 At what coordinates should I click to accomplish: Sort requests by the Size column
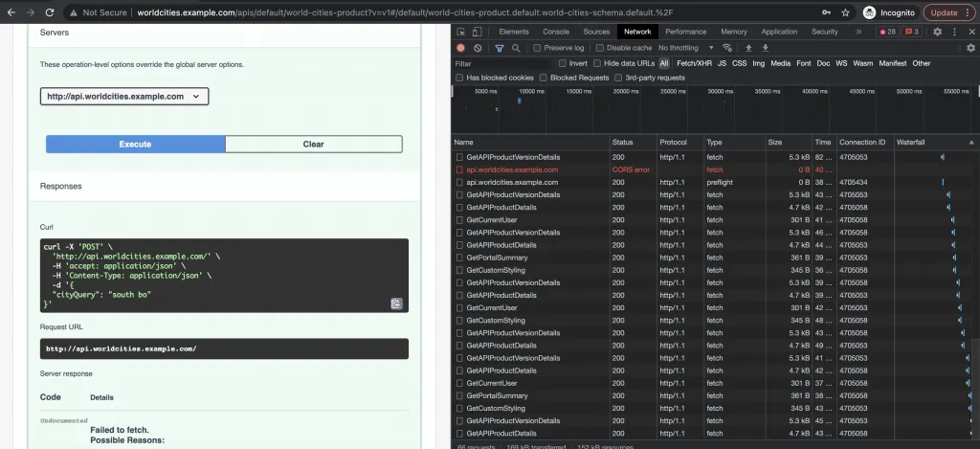pos(789,143)
